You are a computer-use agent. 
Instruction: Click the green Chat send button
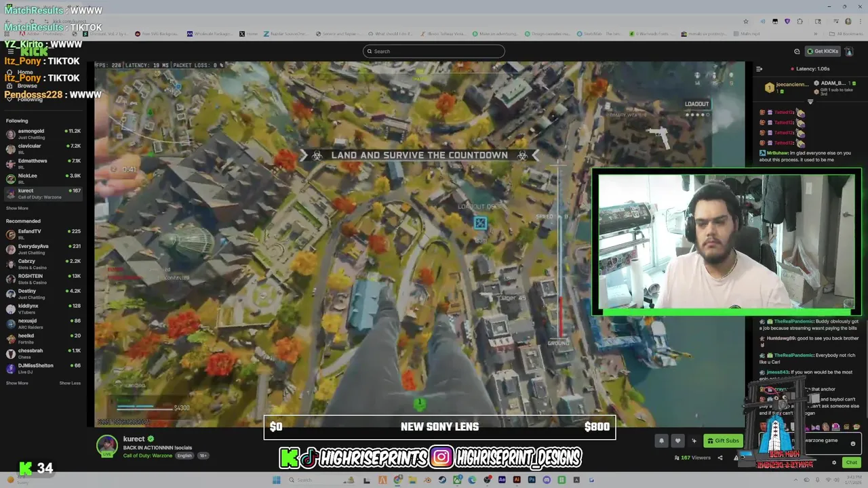852,462
